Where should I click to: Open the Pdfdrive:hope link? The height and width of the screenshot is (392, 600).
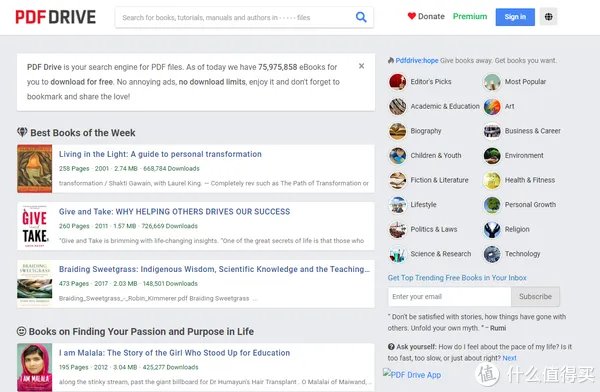tap(416, 60)
